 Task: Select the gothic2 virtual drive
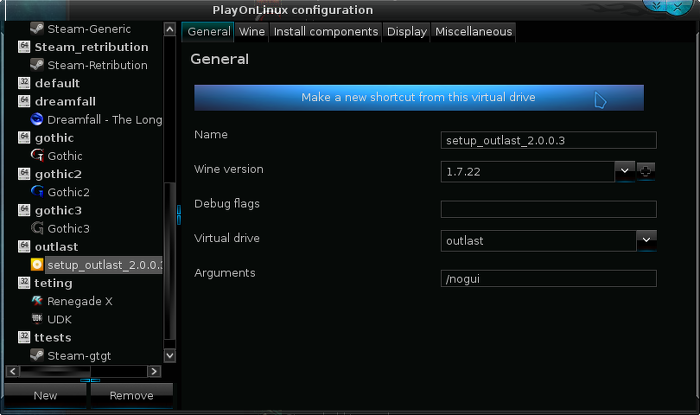58,174
